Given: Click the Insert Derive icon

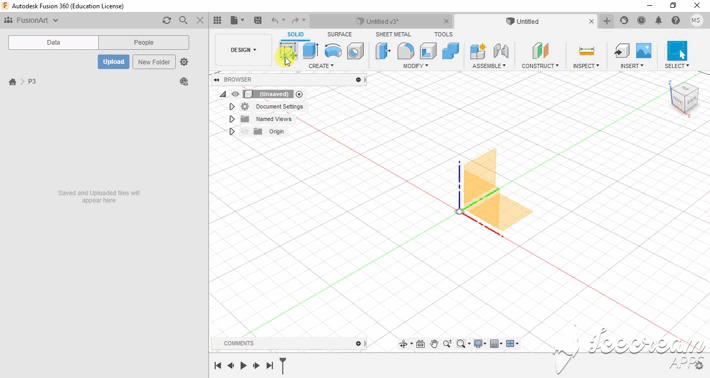Looking at the screenshot, I should coord(622,51).
